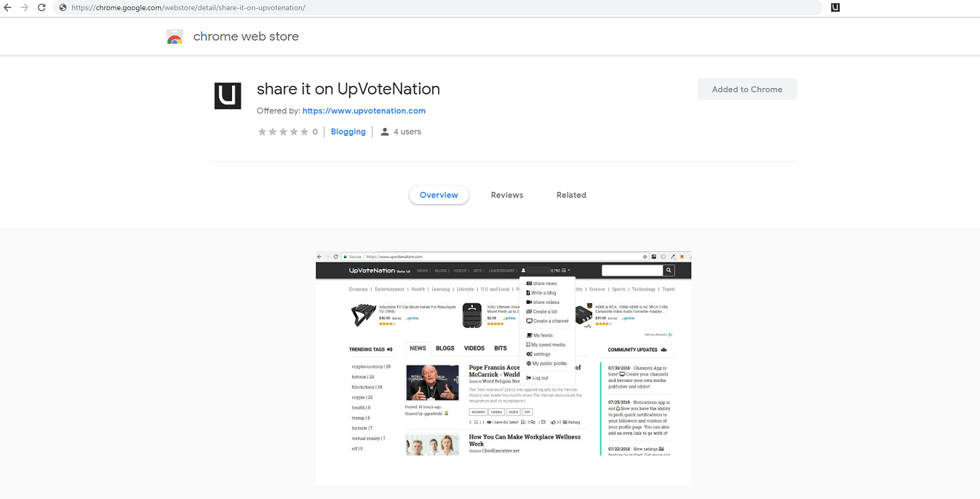Viewport: 980px width, 499px height.
Task: Click the thumbs-up icon under the Pope Francis article
Action: pos(554,422)
